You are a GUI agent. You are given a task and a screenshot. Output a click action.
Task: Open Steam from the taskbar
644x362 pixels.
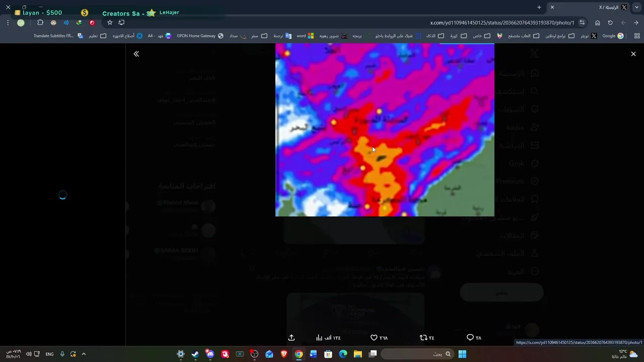click(x=195, y=354)
